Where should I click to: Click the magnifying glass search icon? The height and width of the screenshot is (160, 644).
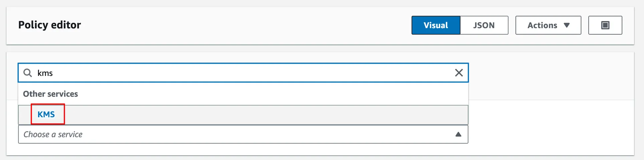coord(28,73)
